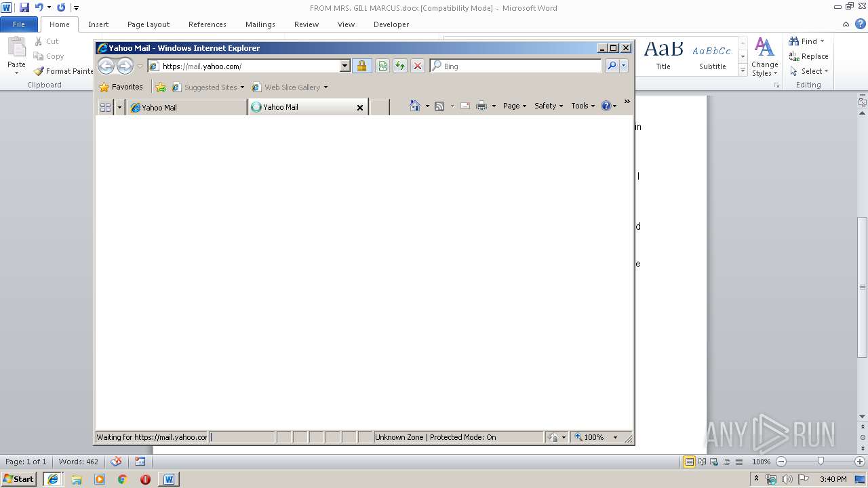This screenshot has height=488, width=868.
Task: Open the tab list dropdown arrow
Action: [120, 107]
